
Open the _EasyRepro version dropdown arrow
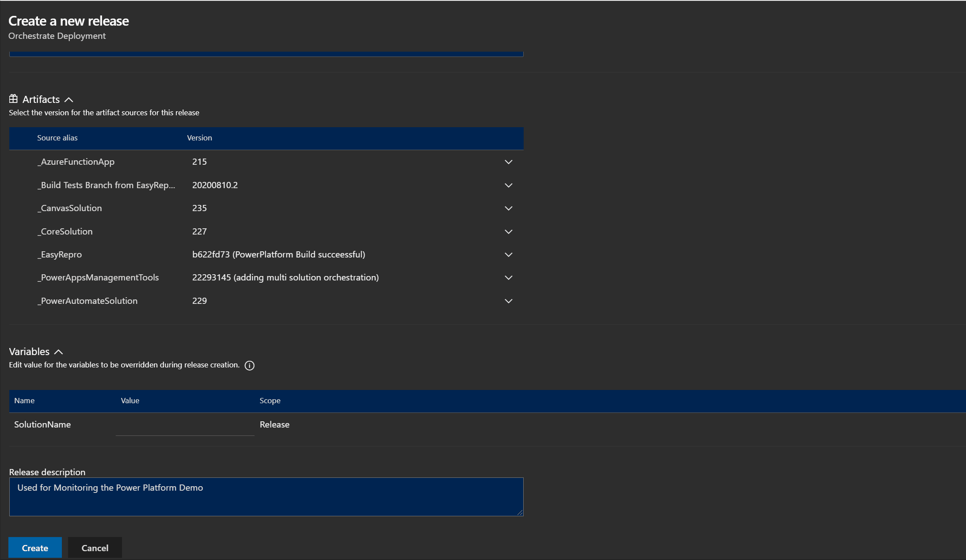tap(508, 255)
